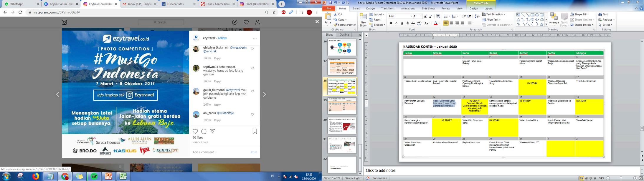This screenshot has height=181, width=644.
Task: Expand the Select dropdown in Editing group
Action: [x=605, y=25]
